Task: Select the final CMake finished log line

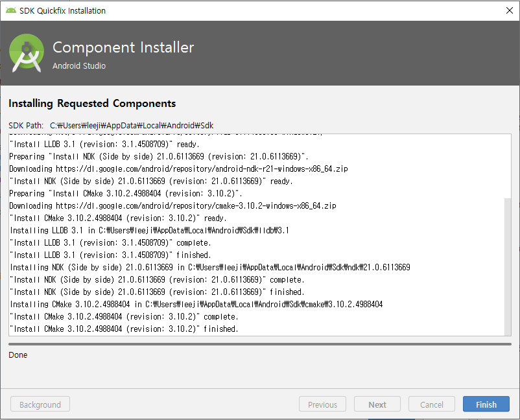Action: click(124, 329)
